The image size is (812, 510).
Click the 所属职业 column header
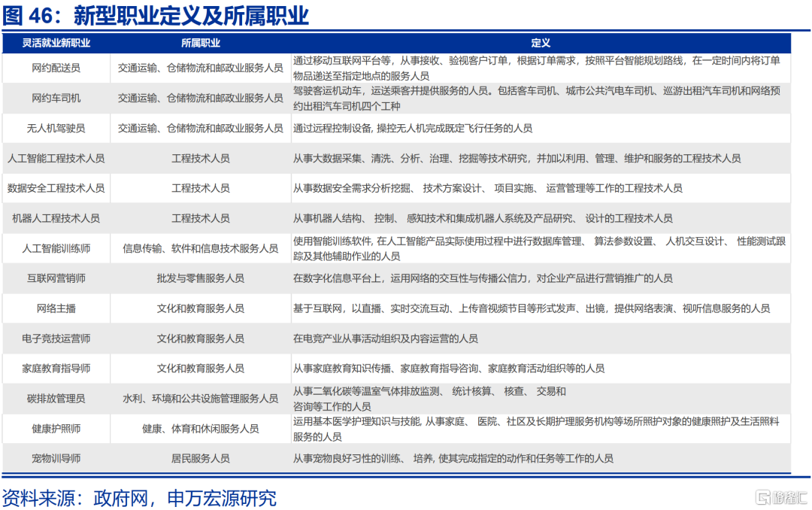click(201, 44)
